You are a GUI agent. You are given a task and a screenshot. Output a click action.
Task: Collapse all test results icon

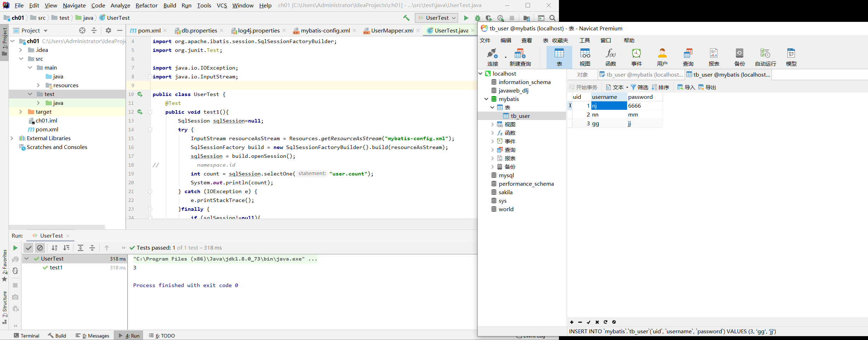point(92,248)
